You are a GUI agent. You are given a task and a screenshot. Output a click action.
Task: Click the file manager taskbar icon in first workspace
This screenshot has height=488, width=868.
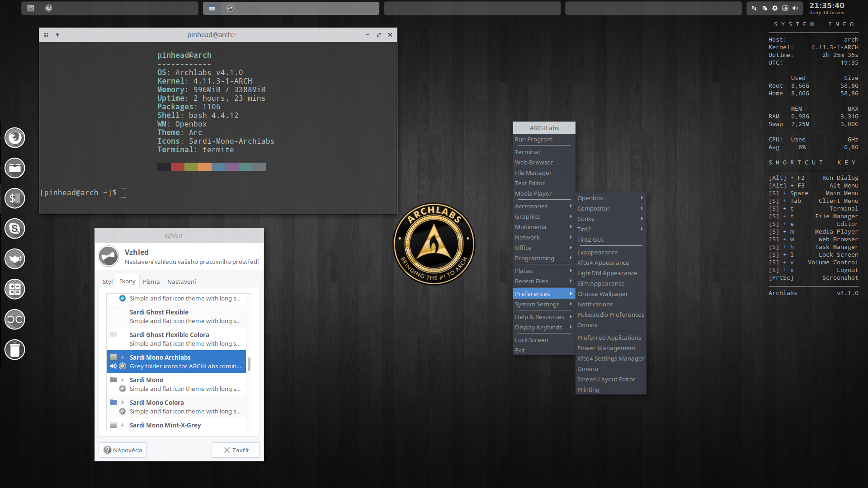coord(31,8)
